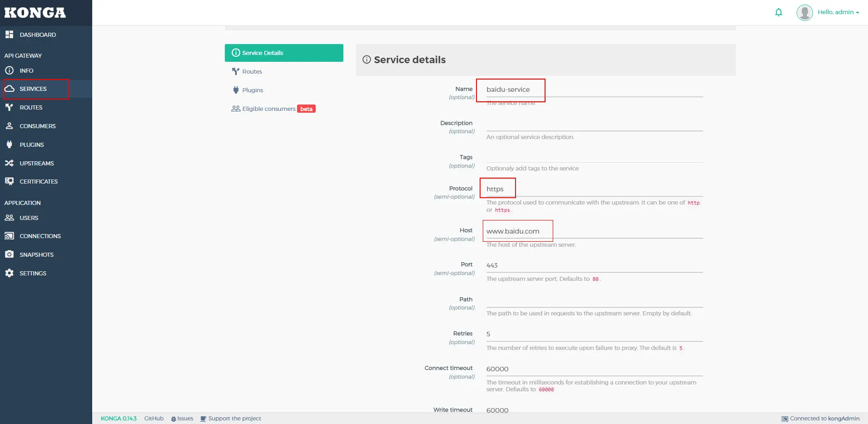Click the Port input field showing 443
Screen dimensions: 868x424
pyautogui.click(x=594, y=265)
